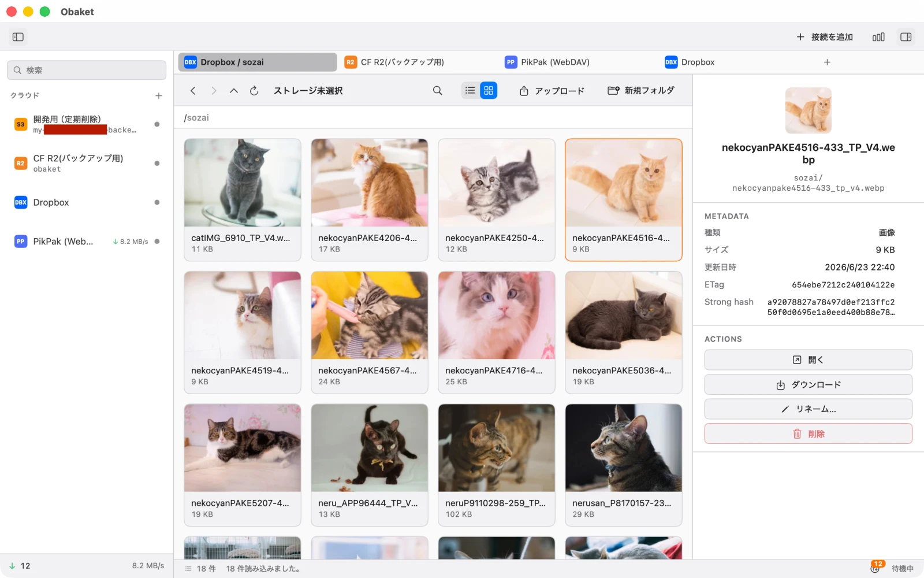Toggle the right inspector panel icon

(x=906, y=37)
